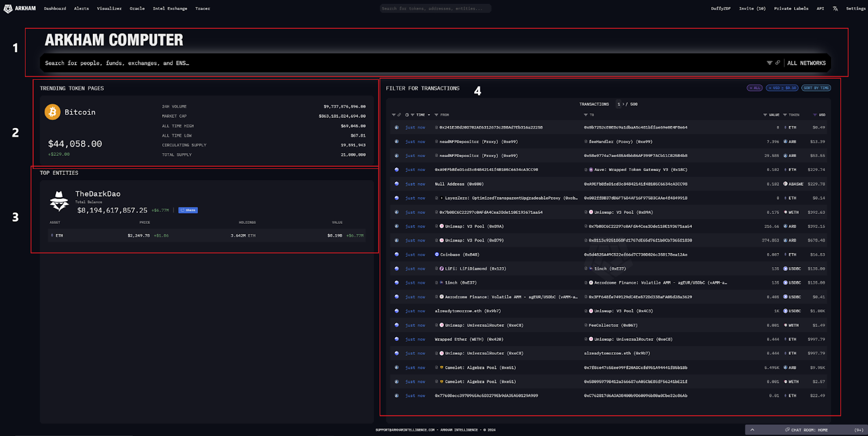This screenshot has height=436, width=868.
Task: Open the Bitcoin token page title
Action: point(80,112)
